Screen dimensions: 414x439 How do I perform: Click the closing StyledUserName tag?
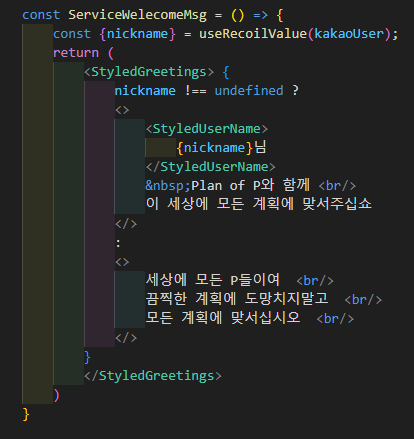click(x=211, y=167)
